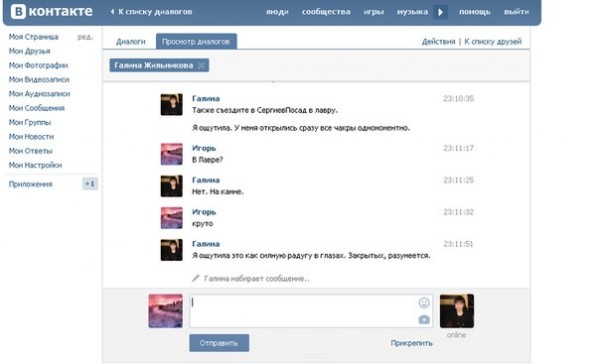600x364 pixels.
Task: Go to сообщества in top menu
Action: click(x=326, y=12)
